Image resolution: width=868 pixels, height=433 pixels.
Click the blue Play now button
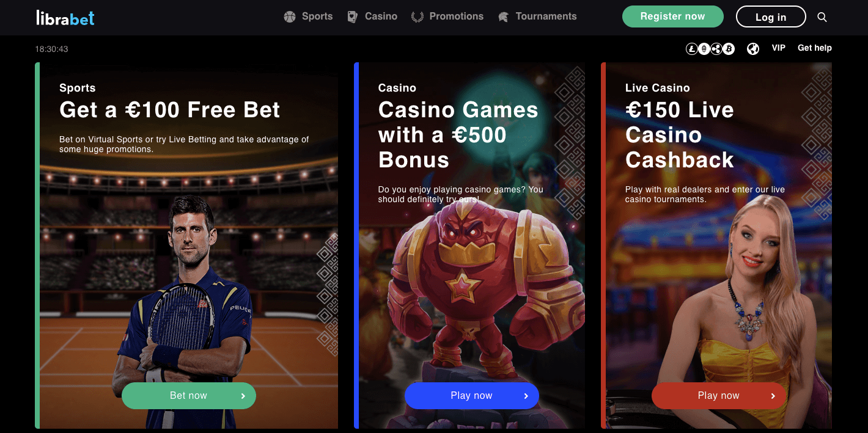(472, 396)
